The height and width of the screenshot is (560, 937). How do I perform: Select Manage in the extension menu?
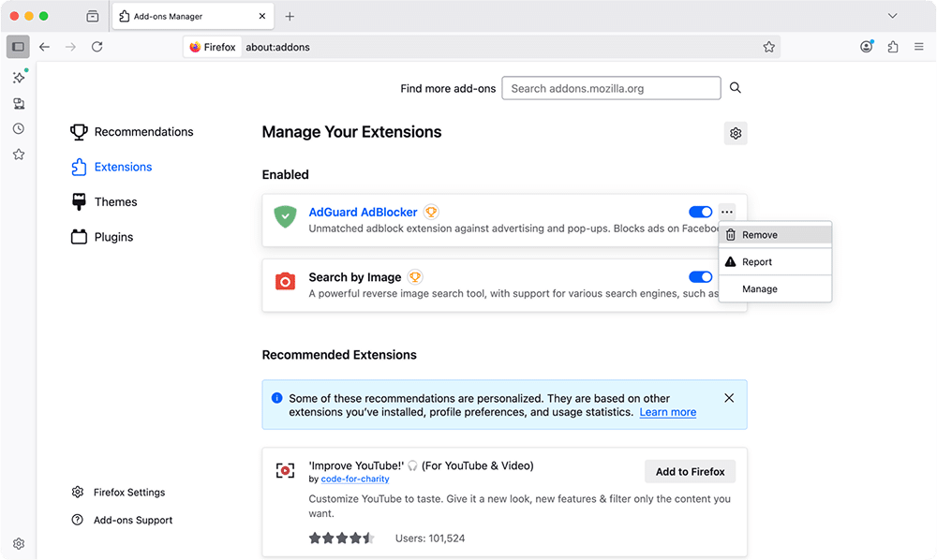[760, 289]
